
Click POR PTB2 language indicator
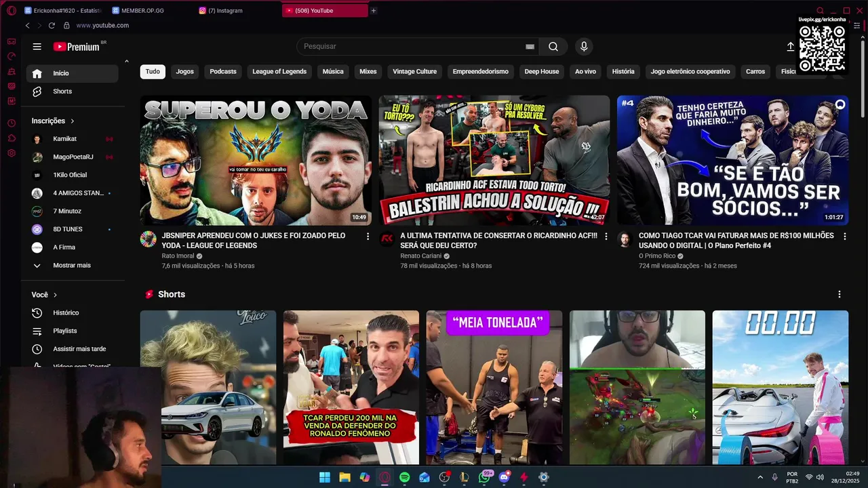pyautogui.click(x=792, y=477)
